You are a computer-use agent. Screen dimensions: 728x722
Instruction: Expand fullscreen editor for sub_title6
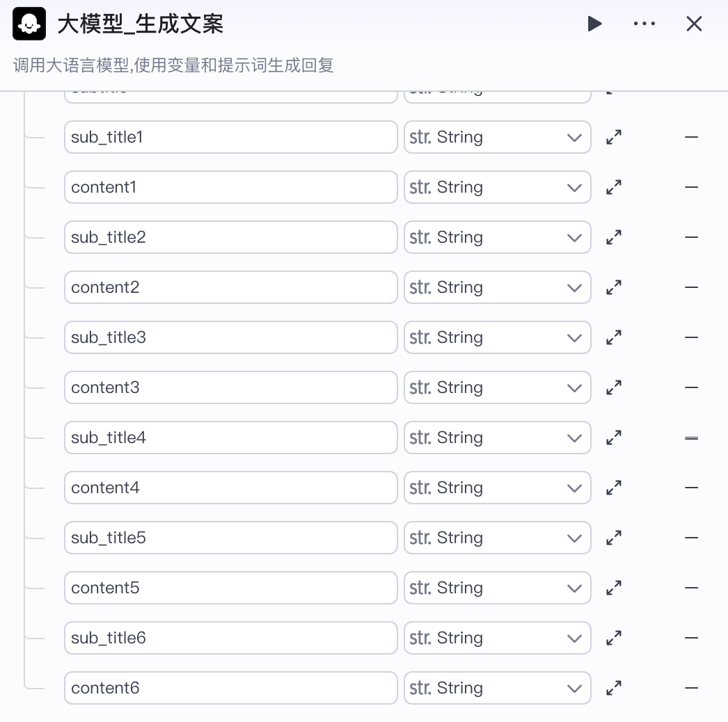pyautogui.click(x=613, y=638)
